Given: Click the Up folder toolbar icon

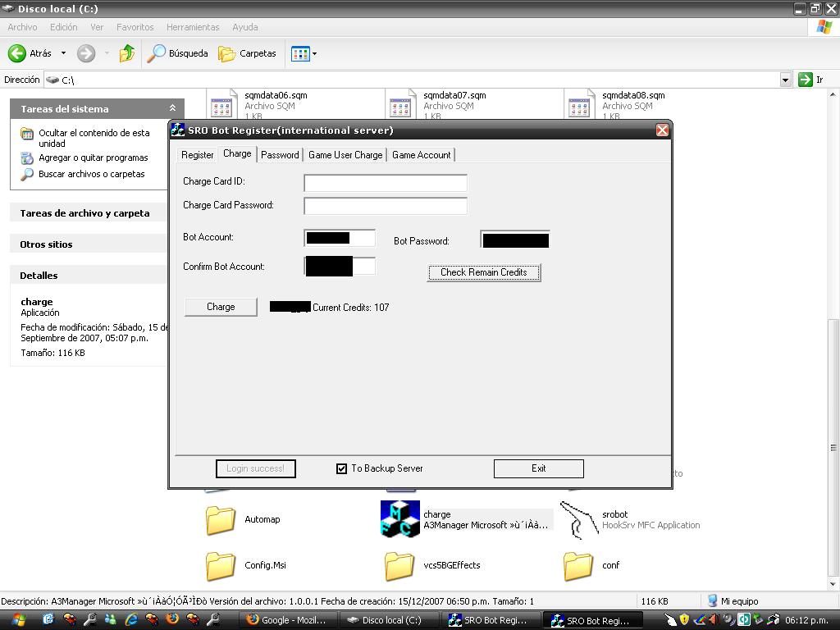Looking at the screenshot, I should pyautogui.click(x=127, y=53).
